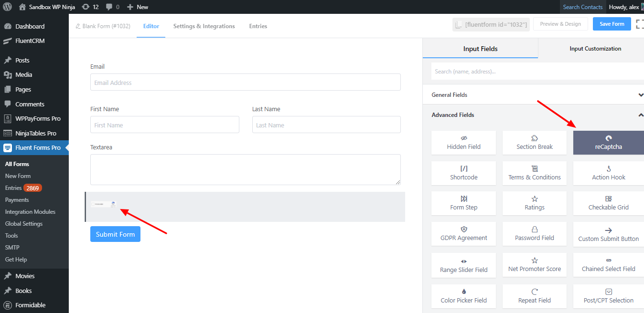Open the updates icon showing 12
Viewport: 644px width, 313px height.
pyautogui.click(x=86, y=7)
